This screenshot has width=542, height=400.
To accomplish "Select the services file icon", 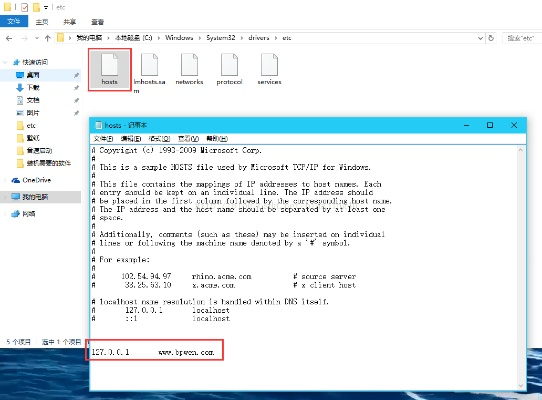I will [x=269, y=69].
